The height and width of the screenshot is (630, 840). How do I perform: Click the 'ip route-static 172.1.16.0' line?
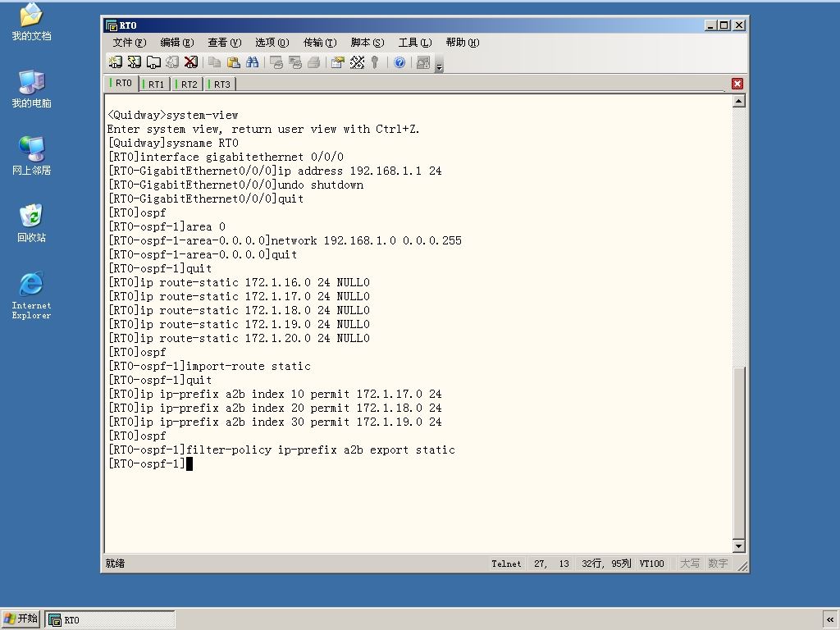tap(239, 282)
